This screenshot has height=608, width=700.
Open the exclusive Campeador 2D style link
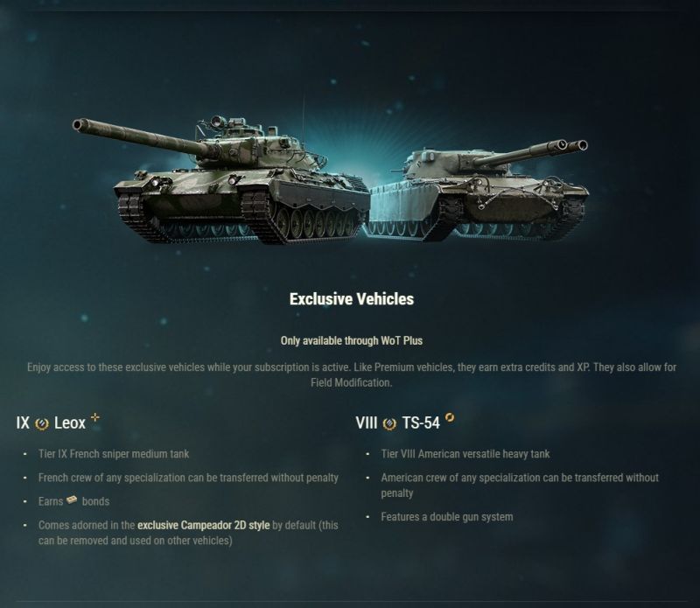pos(204,525)
